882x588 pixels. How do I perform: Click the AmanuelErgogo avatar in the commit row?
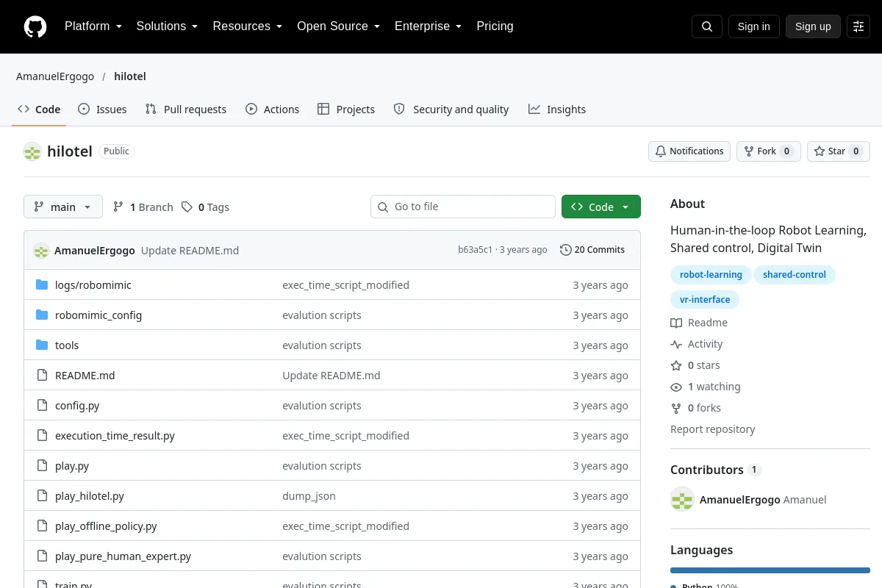tap(41, 250)
